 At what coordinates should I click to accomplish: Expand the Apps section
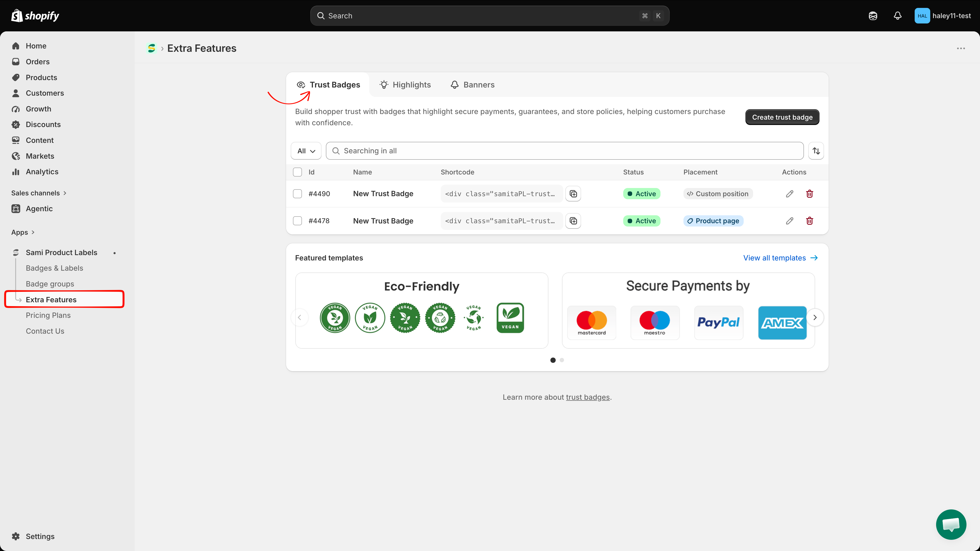pos(23,232)
